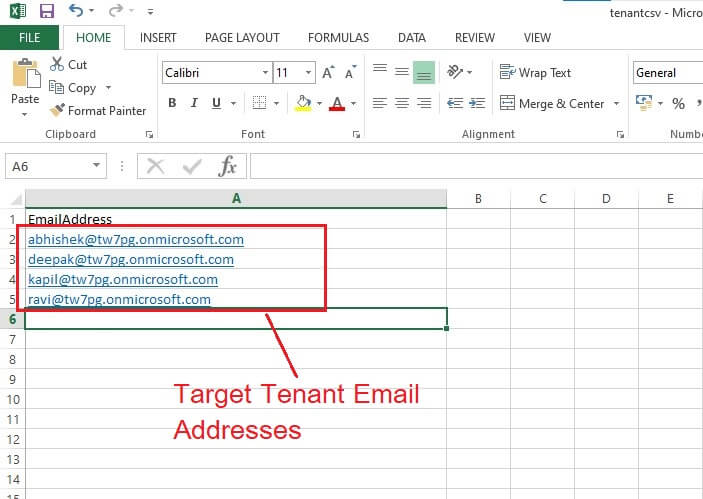Toggle Bold formatting
Screen dimensions: 703x499
(172, 103)
